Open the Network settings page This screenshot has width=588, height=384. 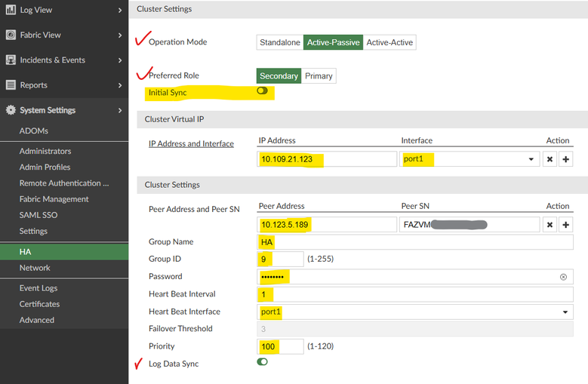[35, 268]
